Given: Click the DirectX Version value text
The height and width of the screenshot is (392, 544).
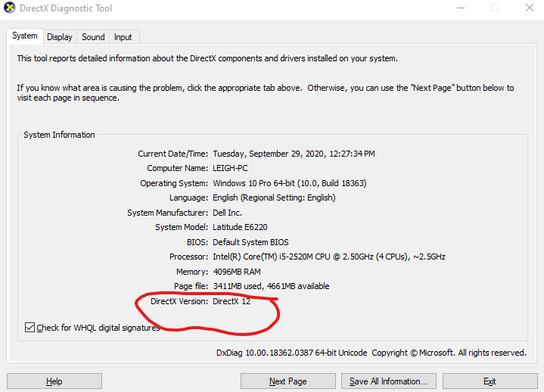Looking at the screenshot, I should pos(232,301).
